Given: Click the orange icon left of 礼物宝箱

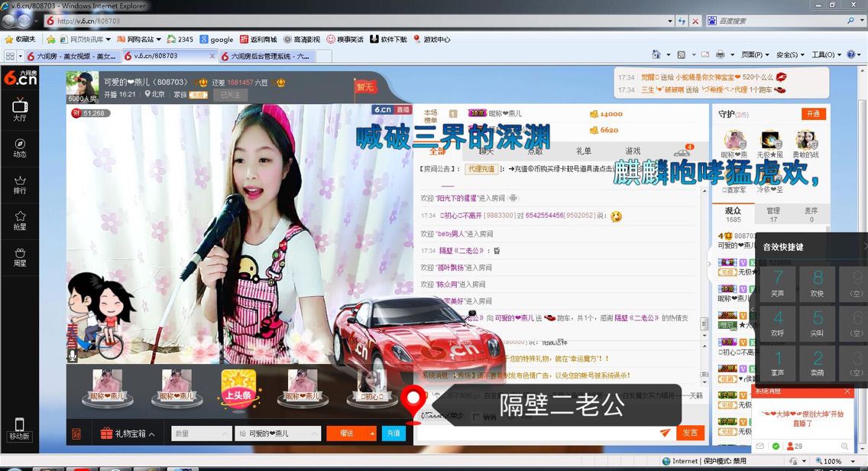Looking at the screenshot, I should coord(76,434).
